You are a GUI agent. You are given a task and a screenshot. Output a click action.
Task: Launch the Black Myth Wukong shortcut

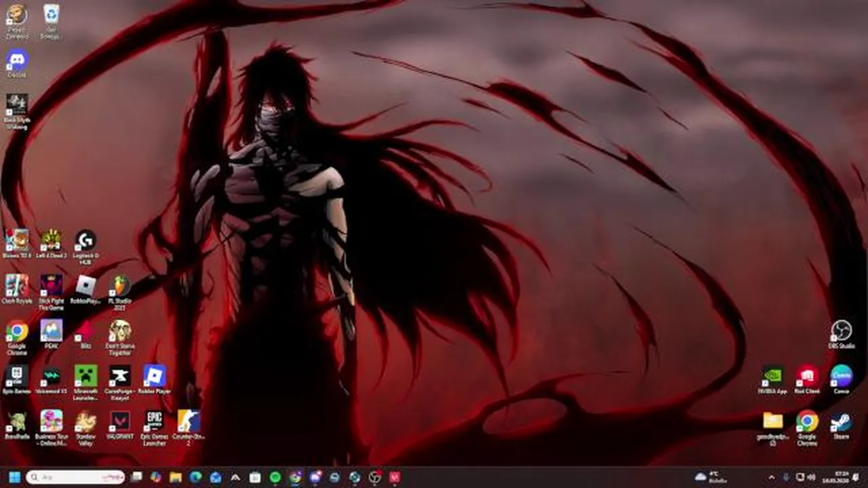(17, 111)
